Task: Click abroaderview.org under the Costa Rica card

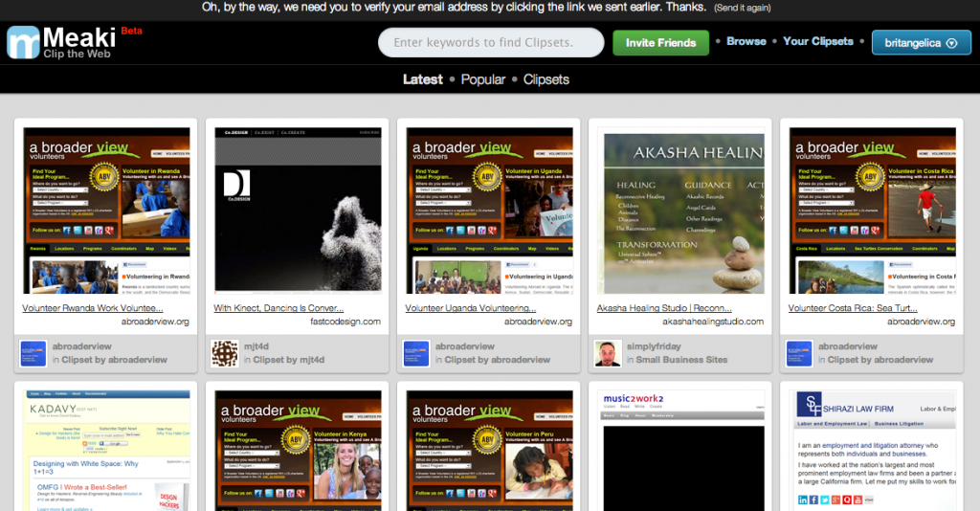Action: [922, 322]
